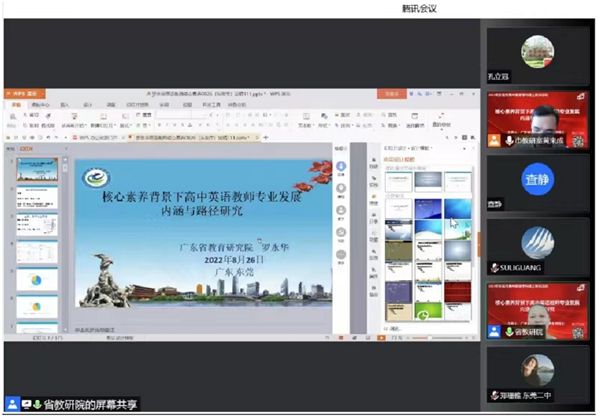600x418 pixels.
Task: Start slideshow with orange play button
Action: 381,338
